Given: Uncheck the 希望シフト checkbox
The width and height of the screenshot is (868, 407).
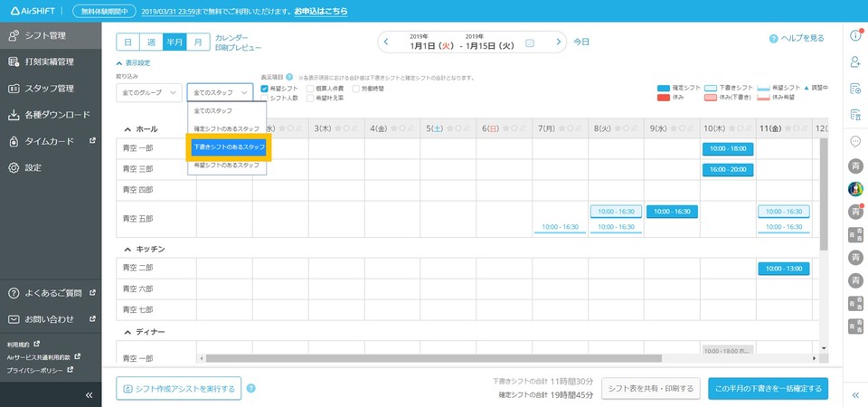Looking at the screenshot, I should coord(264,89).
